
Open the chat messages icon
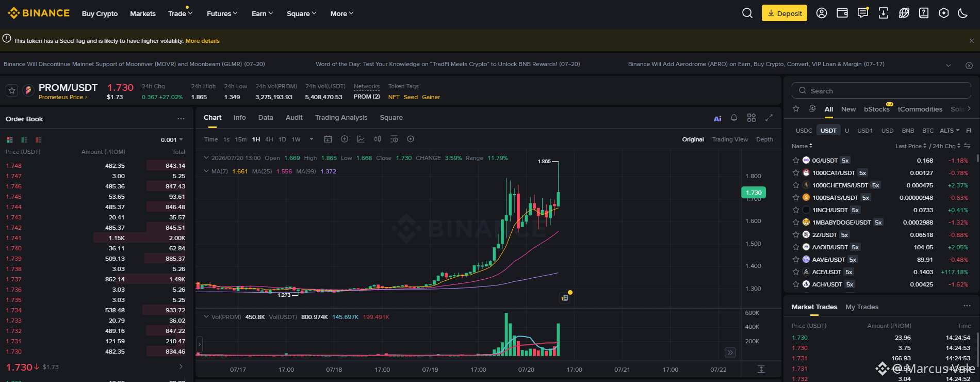coord(863,13)
